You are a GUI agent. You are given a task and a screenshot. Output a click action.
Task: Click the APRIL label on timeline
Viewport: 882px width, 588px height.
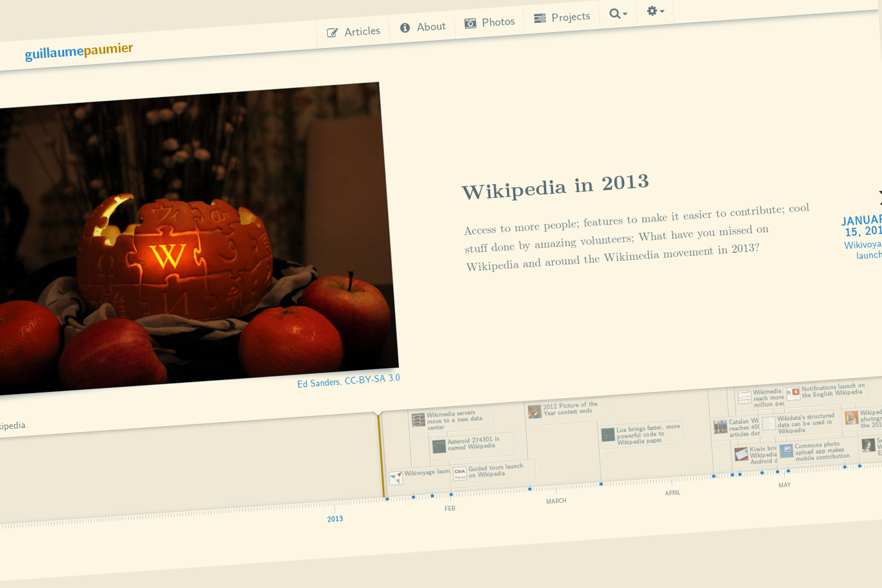pos(673,493)
